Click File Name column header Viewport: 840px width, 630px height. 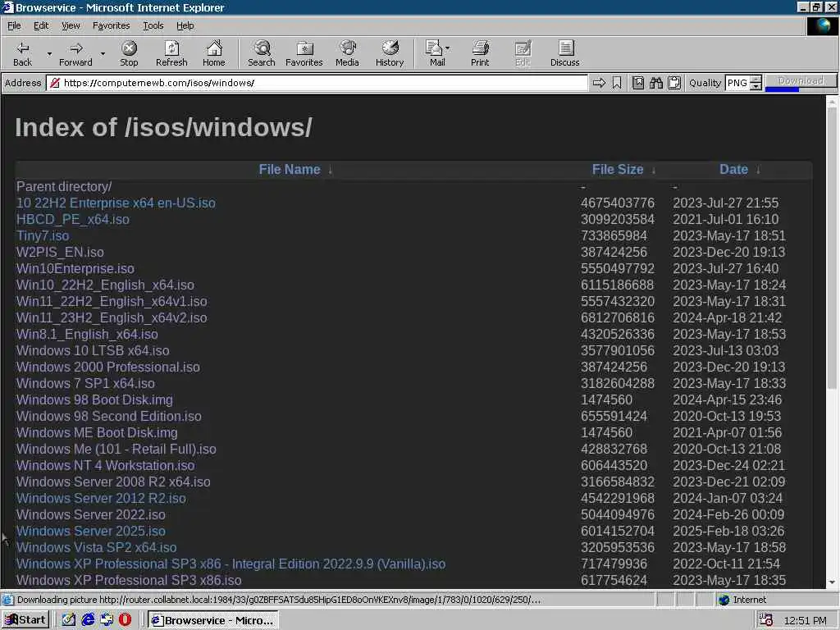point(290,170)
